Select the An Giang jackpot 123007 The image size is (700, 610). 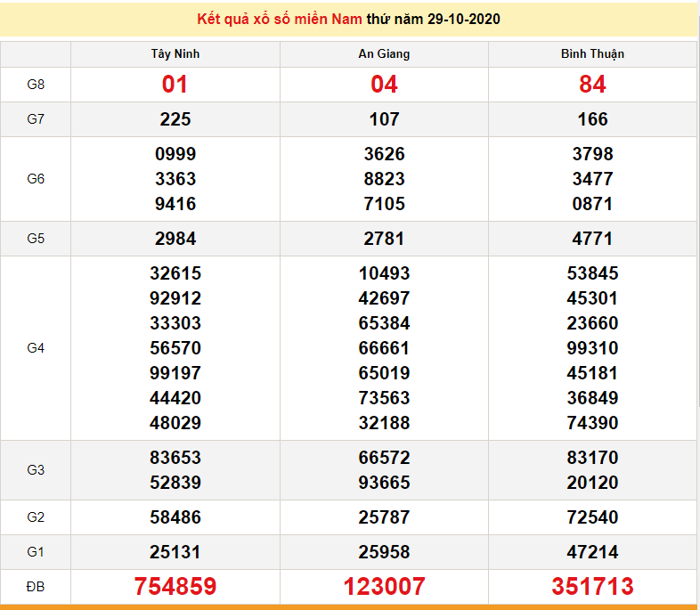coord(384,586)
